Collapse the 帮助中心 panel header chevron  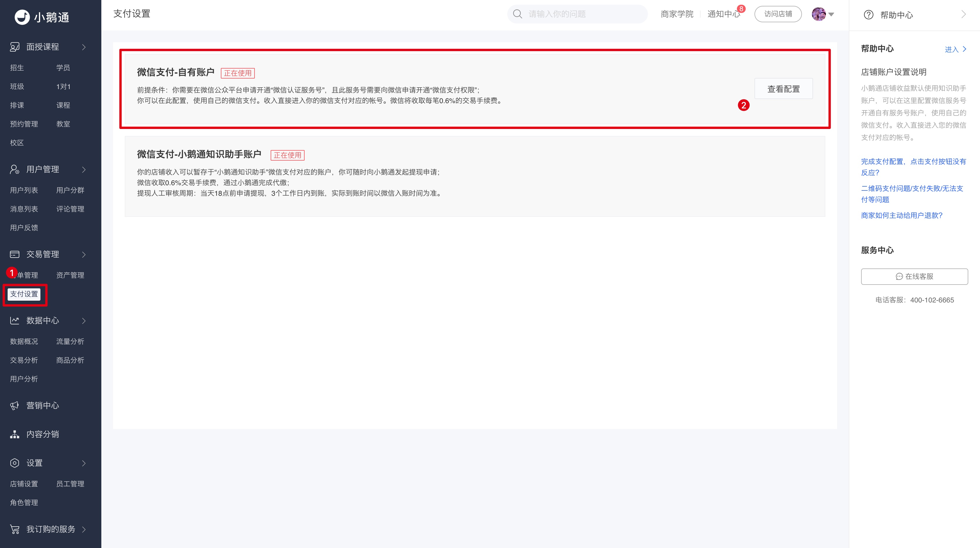[964, 14]
